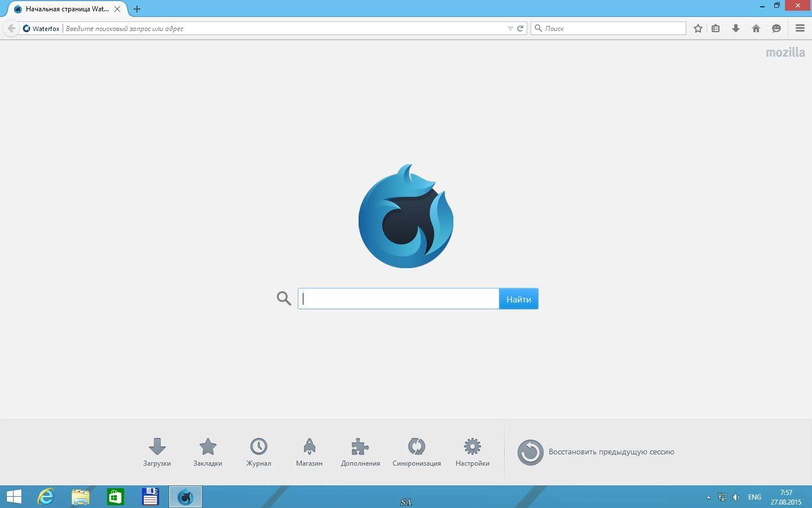Image resolution: width=812 pixels, height=508 pixels.
Task: Open the Windows Store taskbar icon
Action: click(116, 497)
